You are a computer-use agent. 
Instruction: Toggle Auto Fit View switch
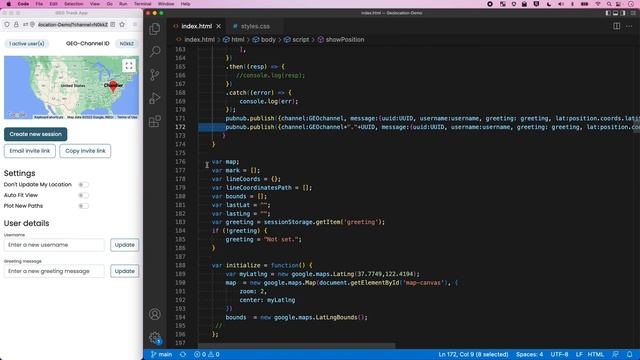[x=83, y=195]
